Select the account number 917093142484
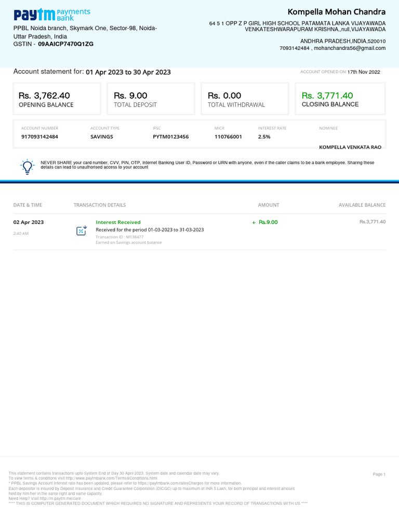Screen dimensions: 399x532 point(39,137)
